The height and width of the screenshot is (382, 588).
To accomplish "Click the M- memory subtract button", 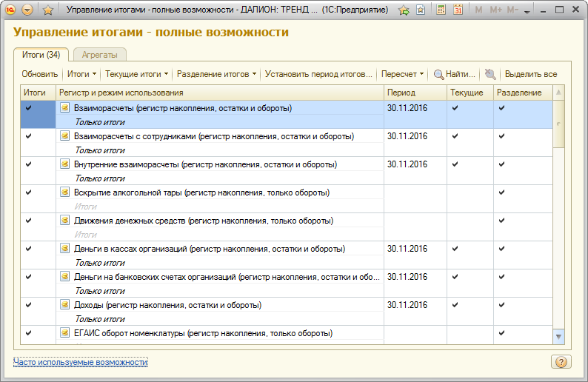I will [x=512, y=10].
